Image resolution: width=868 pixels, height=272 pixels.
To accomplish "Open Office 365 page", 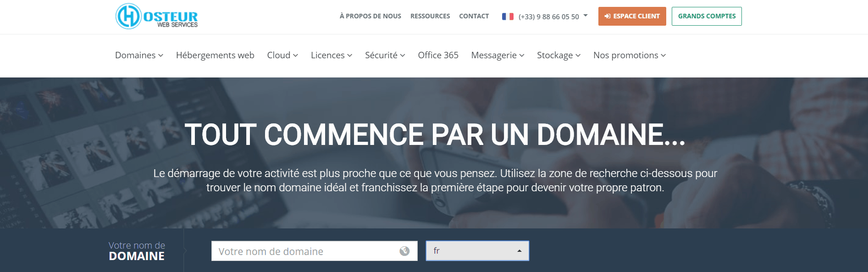I will [x=438, y=55].
